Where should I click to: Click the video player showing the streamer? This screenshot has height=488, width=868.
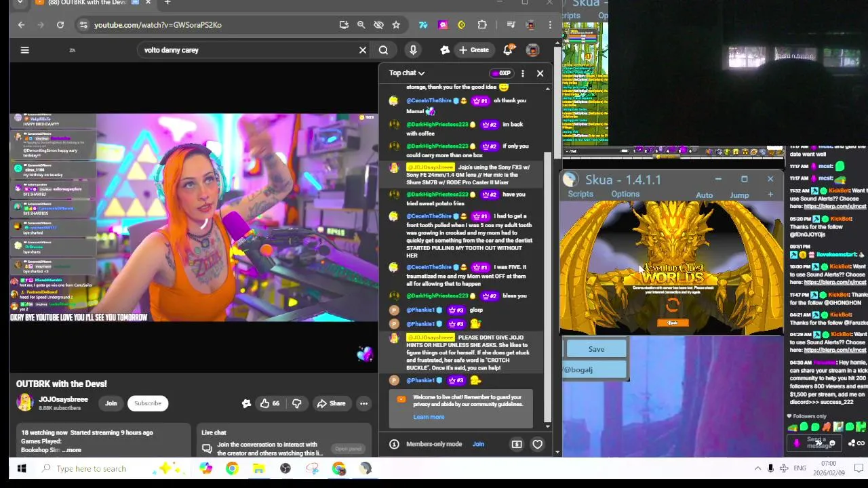(194, 217)
